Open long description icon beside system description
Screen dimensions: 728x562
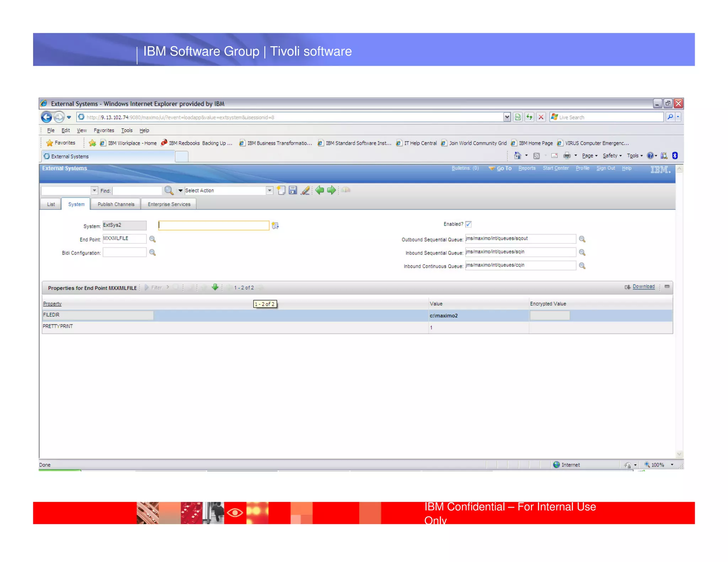pos(275,225)
